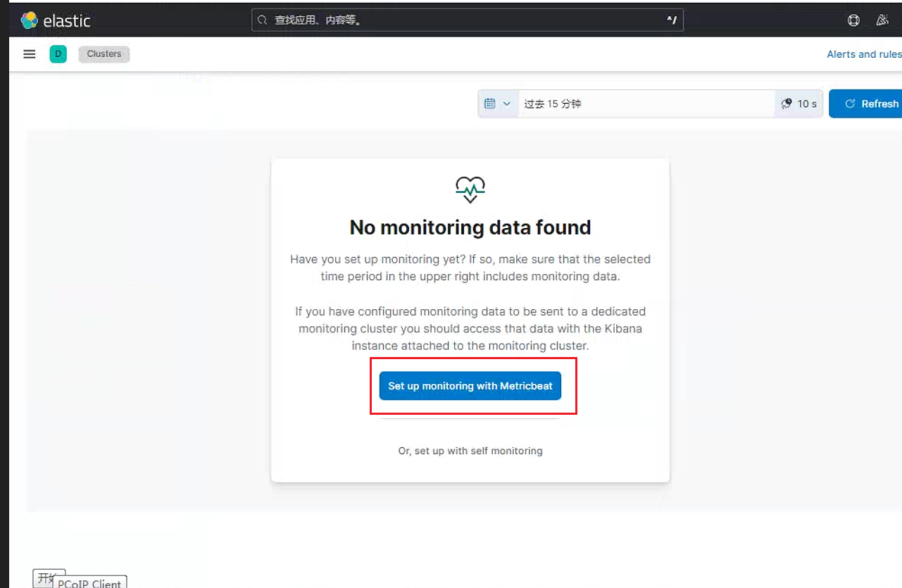Select the Clusters breadcrumb
Image resolution: width=902 pixels, height=588 pixels.
104,54
